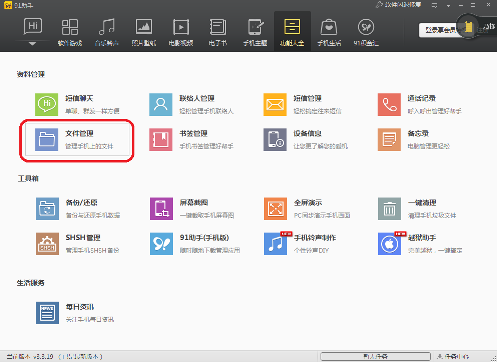Switch to 照片壁纸 photos tab
This screenshot has height=362, width=497.
pos(144,32)
